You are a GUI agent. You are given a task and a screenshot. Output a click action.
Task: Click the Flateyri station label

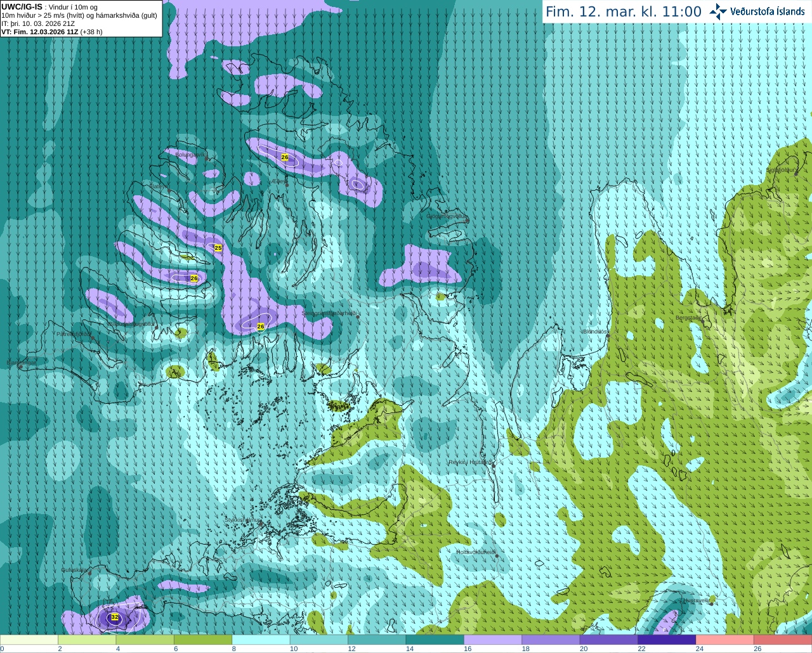click(x=159, y=186)
